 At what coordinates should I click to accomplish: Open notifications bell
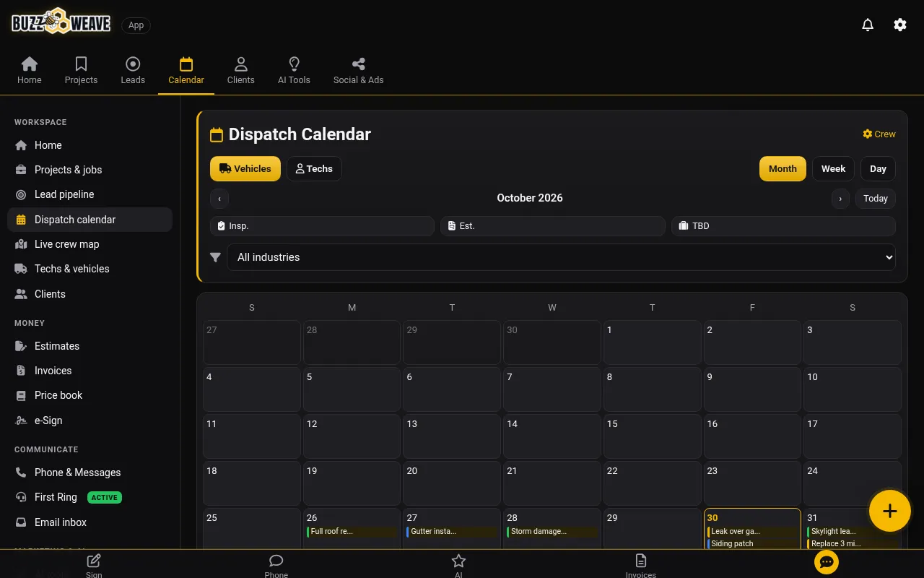(x=868, y=25)
